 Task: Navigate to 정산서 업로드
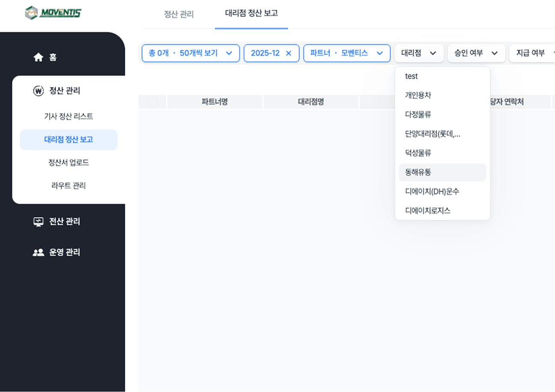point(68,162)
